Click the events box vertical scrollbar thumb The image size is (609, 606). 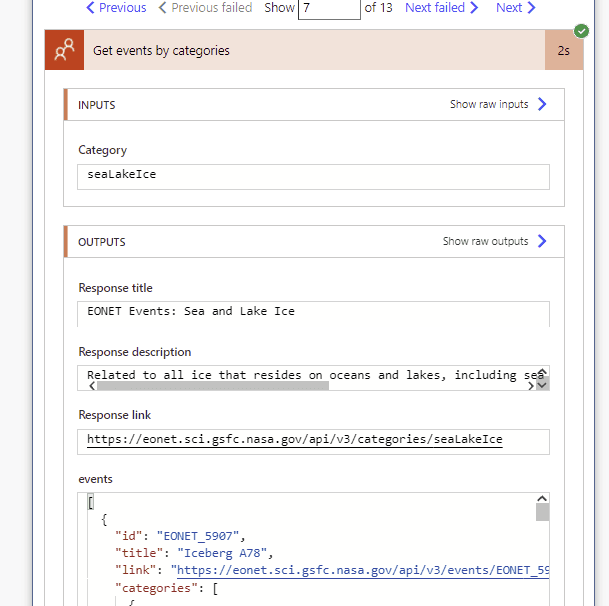(x=542, y=512)
